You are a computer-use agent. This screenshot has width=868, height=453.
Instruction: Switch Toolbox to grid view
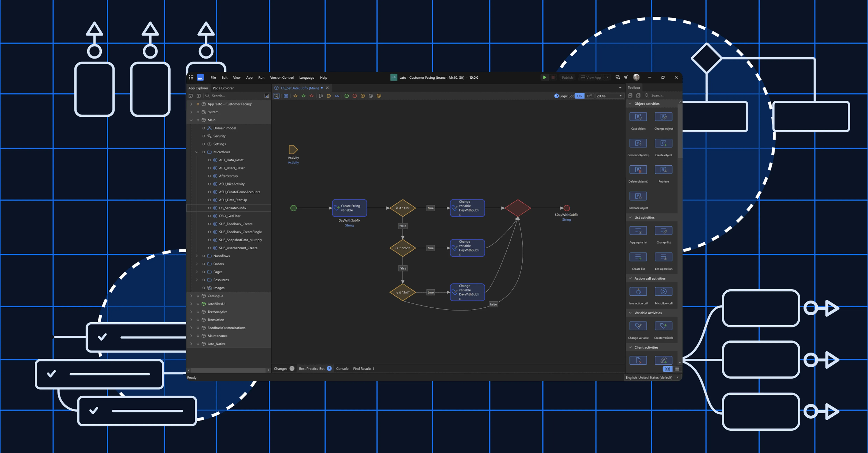click(x=667, y=369)
